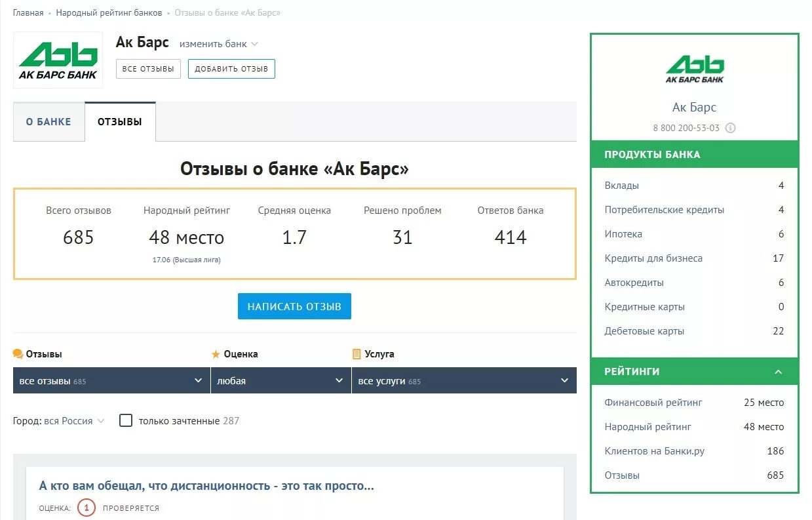Image resolution: width=812 pixels, height=520 pixels.
Task: Select the Отзывы tab
Action: pos(120,121)
